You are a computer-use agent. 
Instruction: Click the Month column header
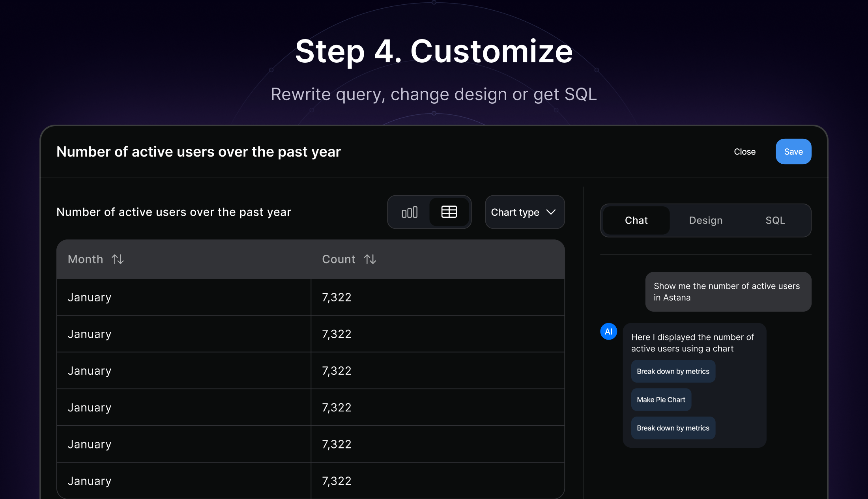(x=86, y=259)
